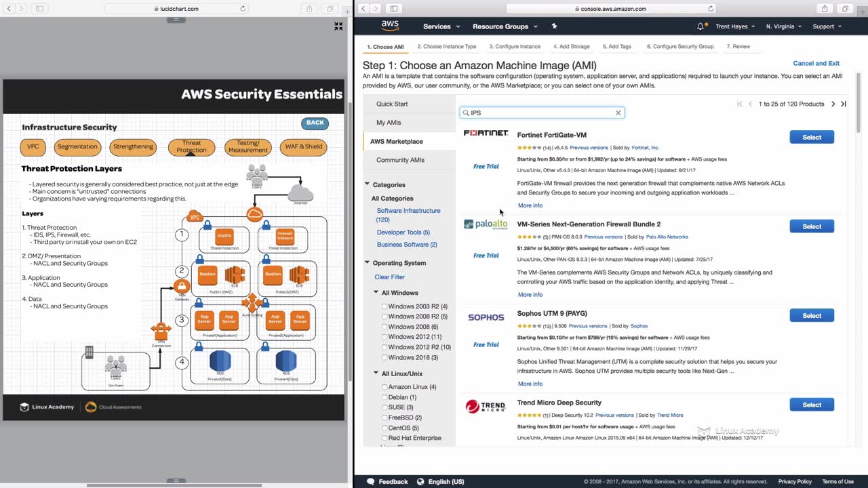The image size is (868, 488).
Task: Select the Segmentation tab in Lucidchart slide
Action: tap(77, 146)
